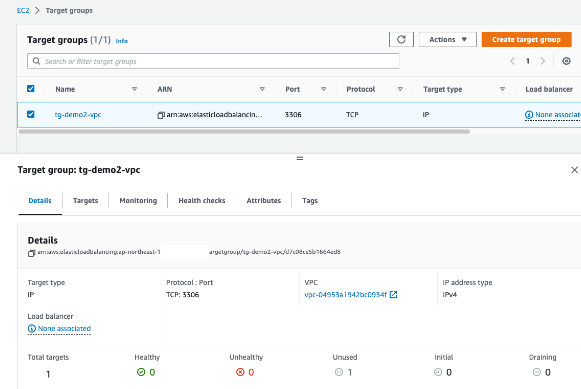Open the tg-demo2-vpc name link
Screen dimensions: 581x389
point(78,114)
